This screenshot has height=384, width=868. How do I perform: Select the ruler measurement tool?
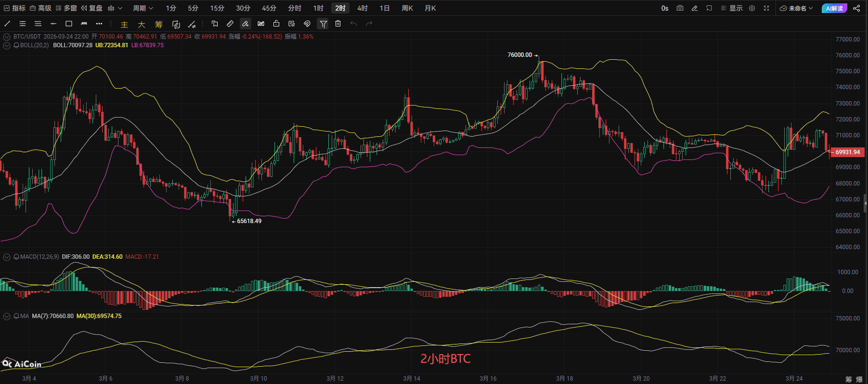tap(230, 24)
